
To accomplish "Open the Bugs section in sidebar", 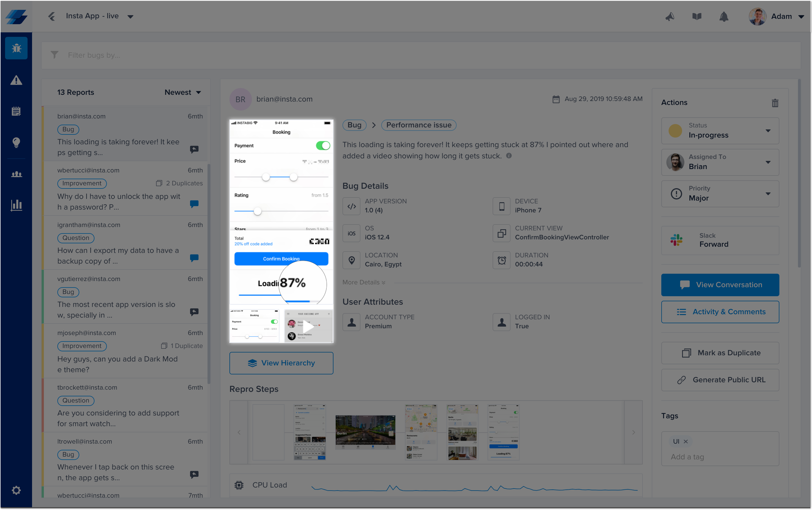I will pyautogui.click(x=16, y=48).
